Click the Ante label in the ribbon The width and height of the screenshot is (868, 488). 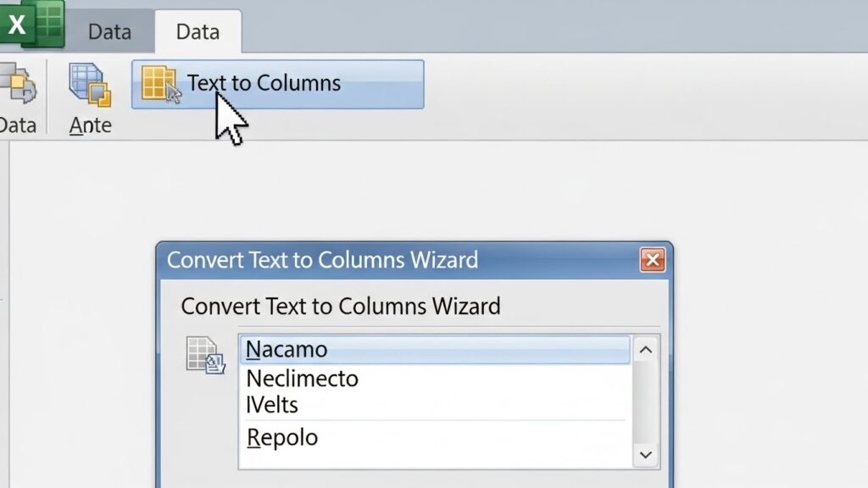pyautogui.click(x=91, y=125)
